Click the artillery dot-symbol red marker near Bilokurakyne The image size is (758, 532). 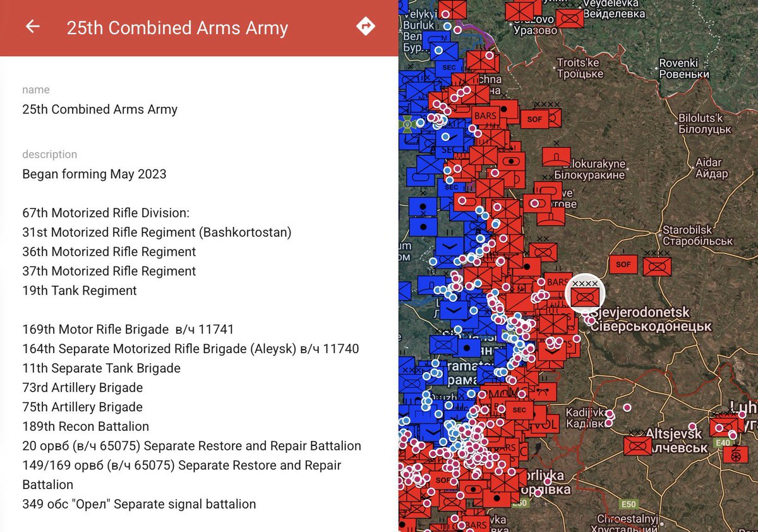511,161
